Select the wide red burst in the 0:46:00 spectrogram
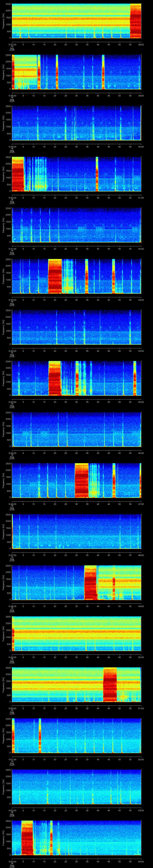The height and width of the screenshot is (868, 153). tap(81, 480)
